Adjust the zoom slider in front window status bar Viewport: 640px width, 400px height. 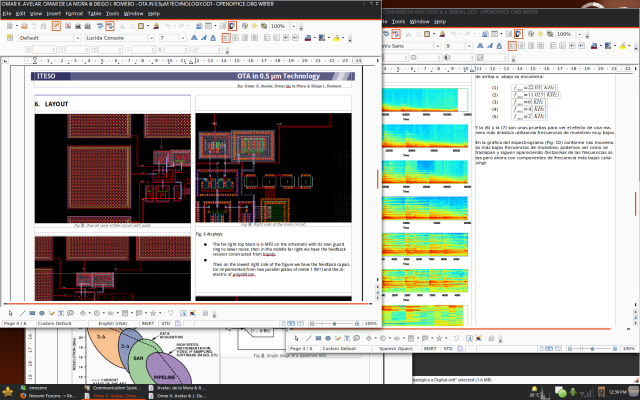[x=334, y=323]
